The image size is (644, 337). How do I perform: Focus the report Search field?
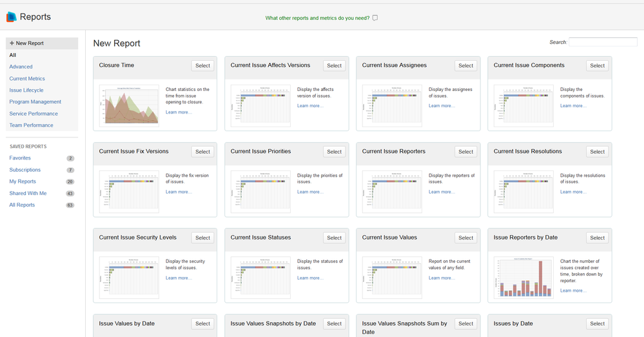pos(603,42)
